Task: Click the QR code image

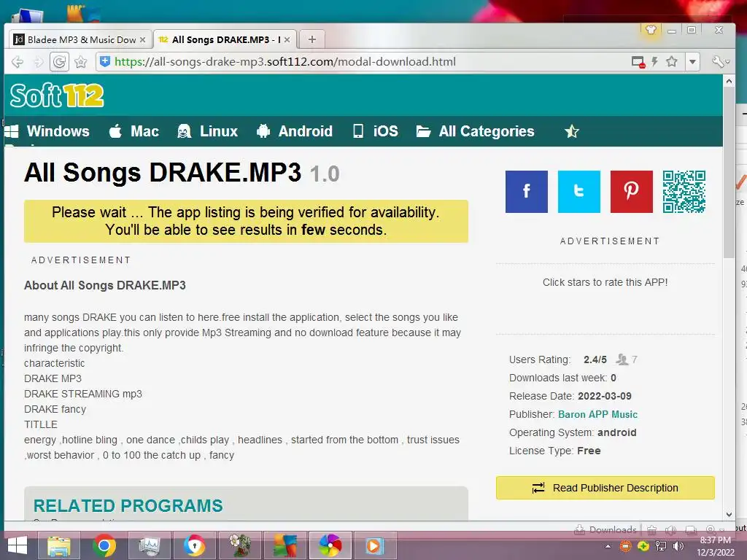Action: [x=684, y=192]
